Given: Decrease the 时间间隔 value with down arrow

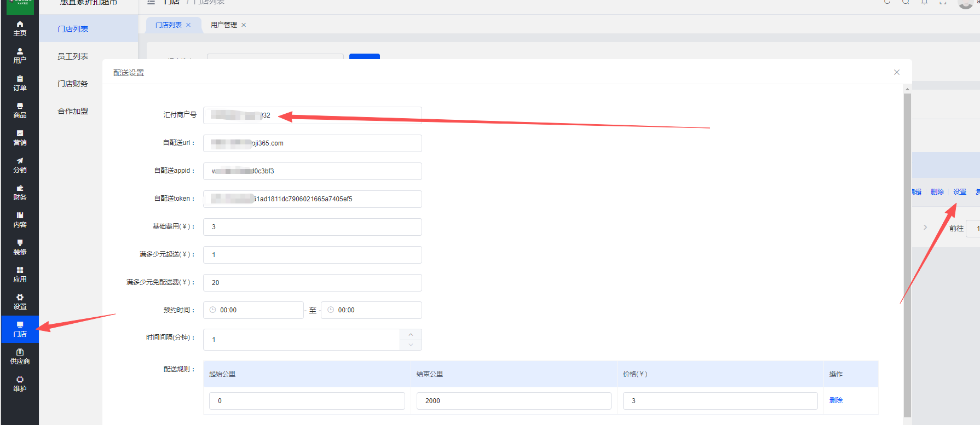Looking at the screenshot, I should pyautogui.click(x=411, y=345).
